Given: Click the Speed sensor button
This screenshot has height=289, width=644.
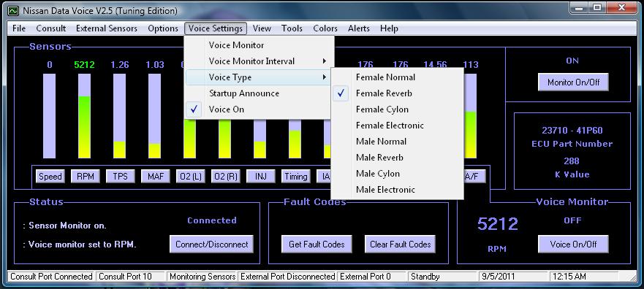Looking at the screenshot, I should click(x=50, y=177).
